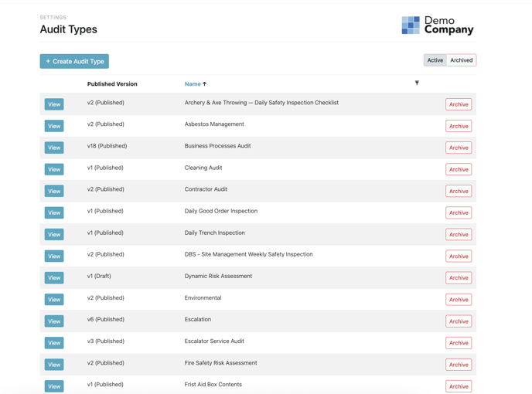View the Fire Safety Risk Assessment
This screenshot has width=532, height=394.
point(54,364)
